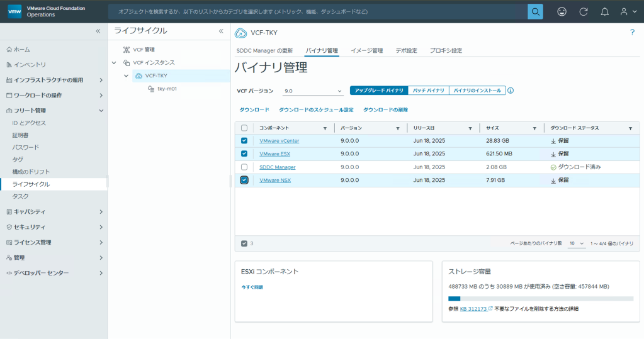Open the KB 312173 link
The image size is (644, 339).
pos(472,309)
